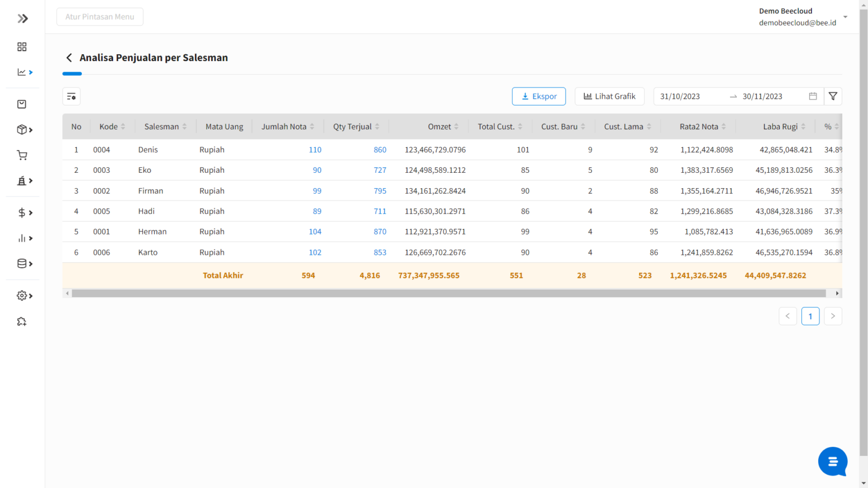Click the Lihat Grafik button
The height and width of the screenshot is (488, 868).
pos(609,97)
